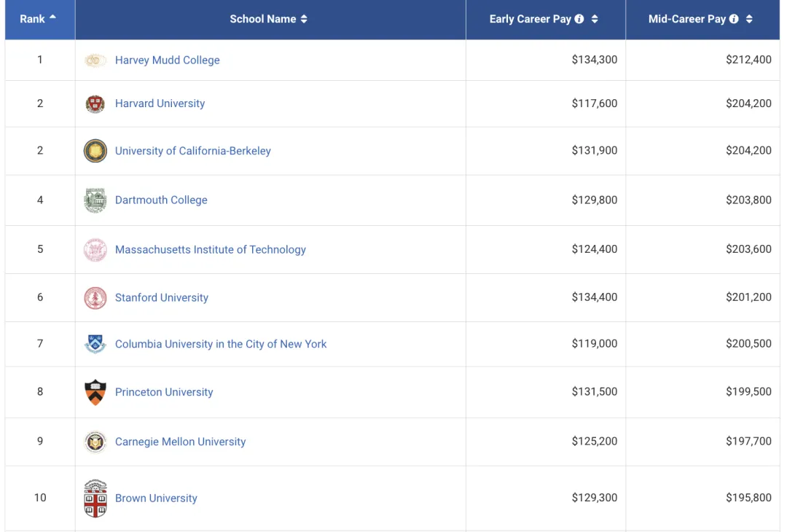Select the $119,000 early pay cell
The width and height of the screenshot is (787, 532).
(x=546, y=344)
